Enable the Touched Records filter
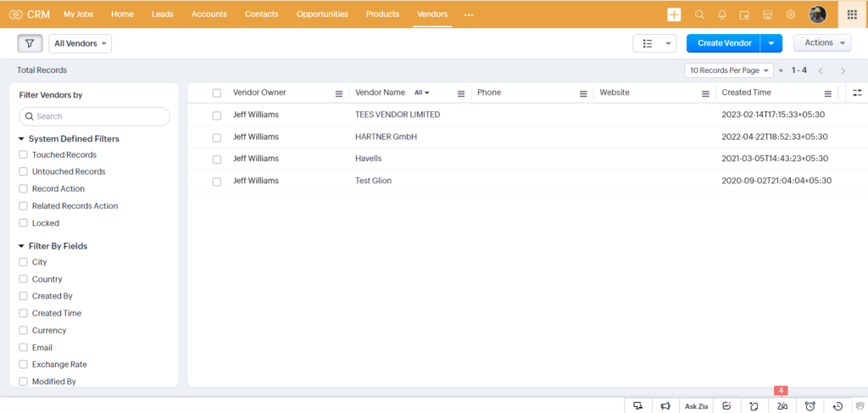The height and width of the screenshot is (413, 868). coord(24,155)
